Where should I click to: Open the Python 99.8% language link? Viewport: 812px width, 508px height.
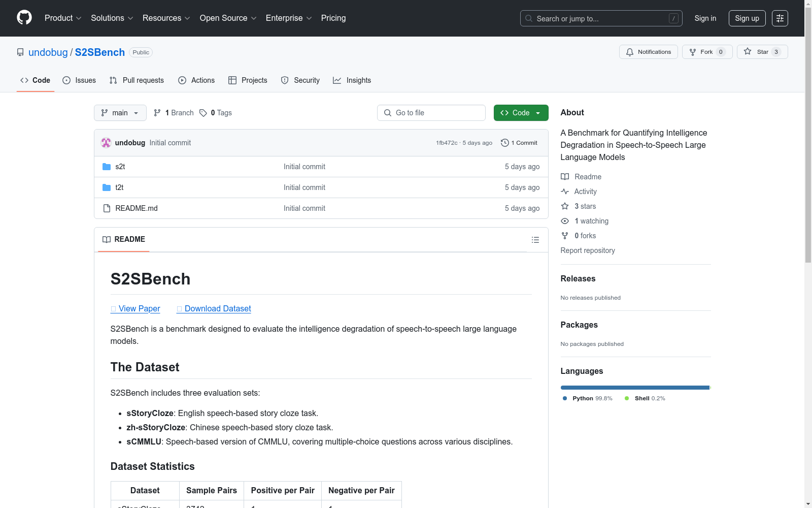pyautogui.click(x=588, y=398)
